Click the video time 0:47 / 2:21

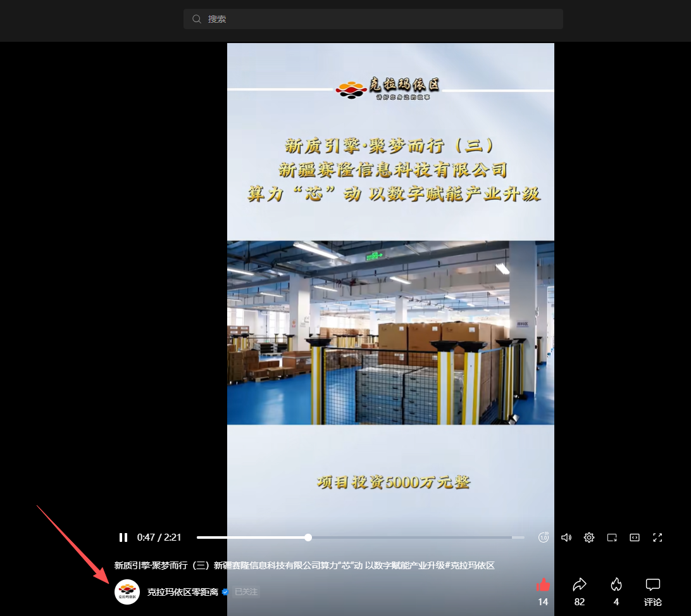click(159, 537)
